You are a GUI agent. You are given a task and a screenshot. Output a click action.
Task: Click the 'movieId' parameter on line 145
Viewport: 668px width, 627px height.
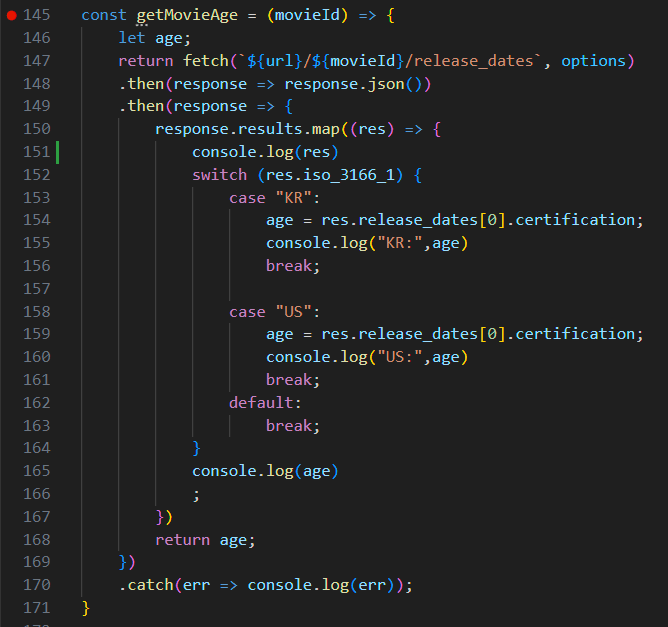point(307,15)
